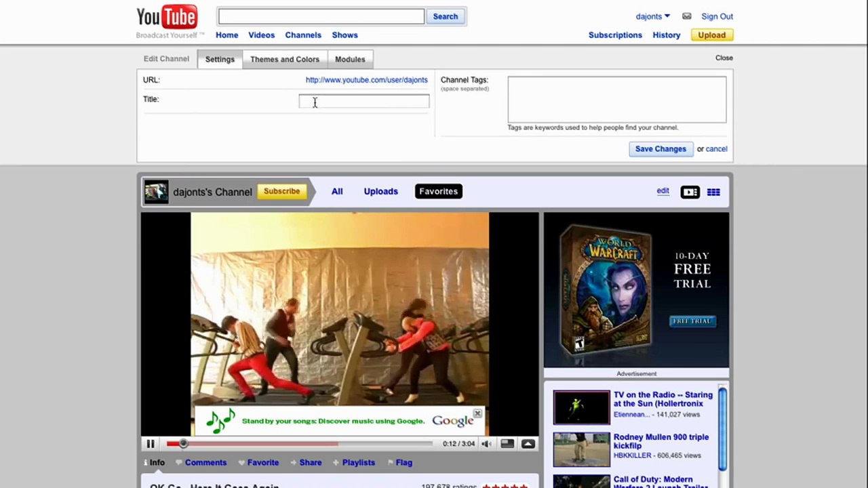Open the channel URL link

(x=367, y=80)
